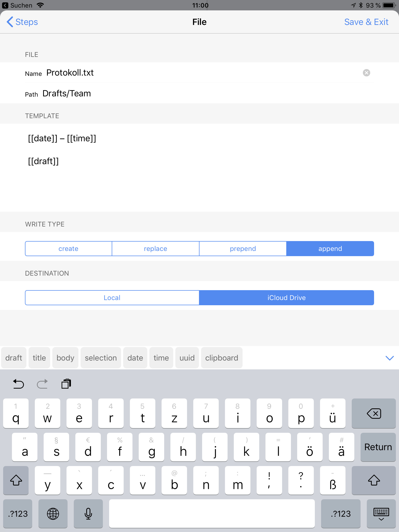Tap the redo arrow icon

[42, 384]
